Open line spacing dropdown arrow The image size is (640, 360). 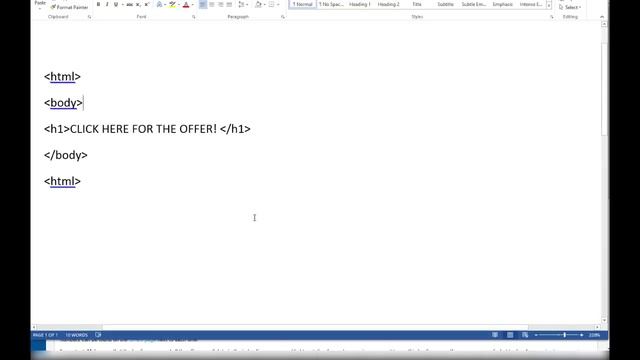point(247,4)
